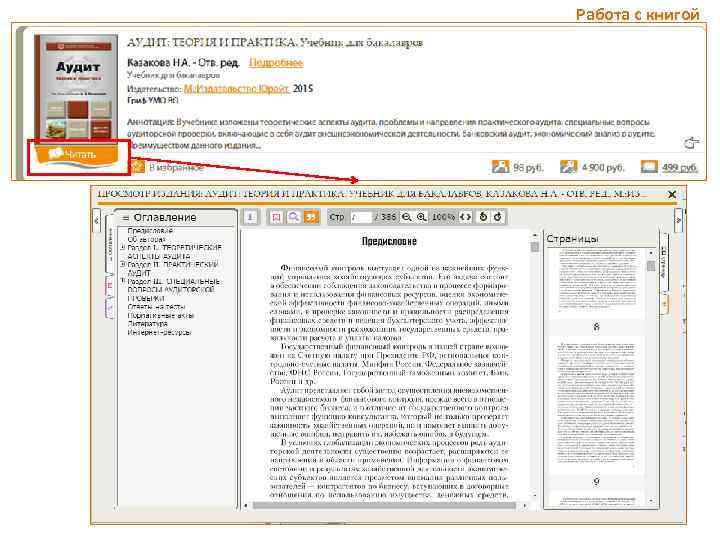Screen dimensions: 720x540
Task: Open the М.:Издательство Юрайт publisher link
Action: (x=236, y=89)
